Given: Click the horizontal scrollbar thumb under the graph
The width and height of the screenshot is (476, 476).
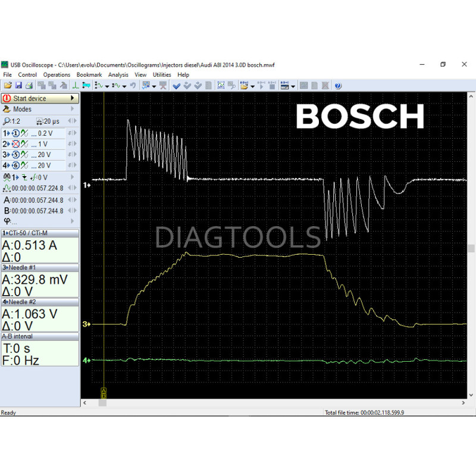Looking at the screenshot, I should [102, 403].
